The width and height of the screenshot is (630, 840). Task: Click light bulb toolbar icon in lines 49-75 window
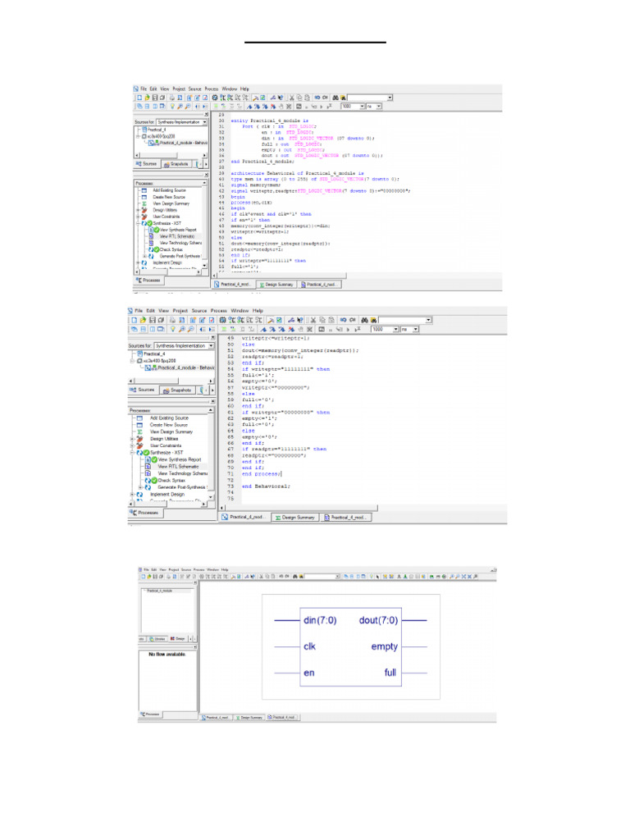(172, 329)
